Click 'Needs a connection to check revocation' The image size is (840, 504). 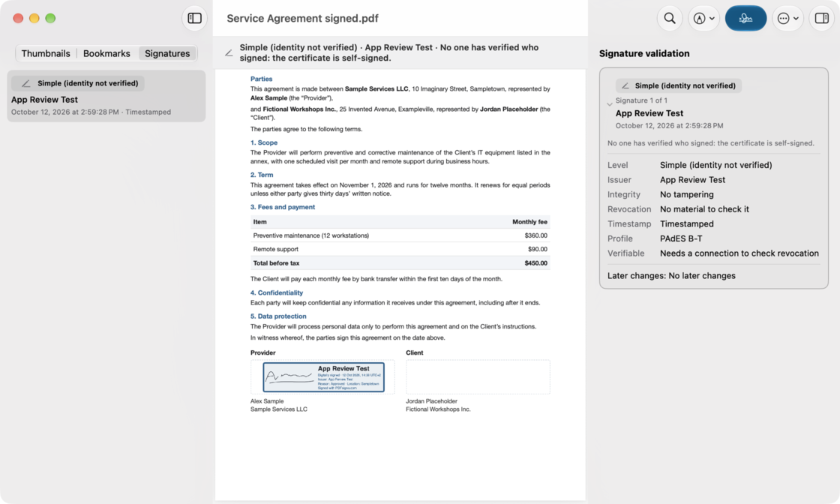[739, 253]
